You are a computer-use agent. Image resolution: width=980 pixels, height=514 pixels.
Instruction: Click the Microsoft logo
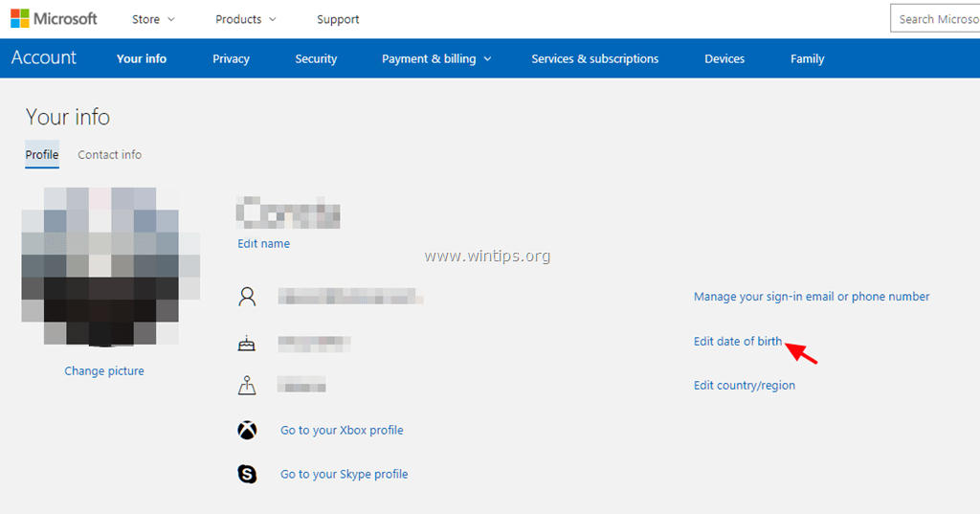(54, 19)
